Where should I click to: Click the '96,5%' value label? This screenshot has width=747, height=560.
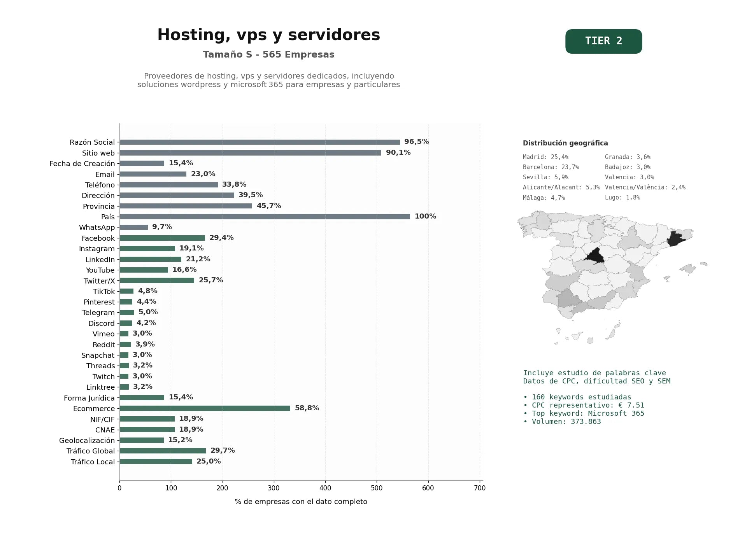(x=416, y=142)
